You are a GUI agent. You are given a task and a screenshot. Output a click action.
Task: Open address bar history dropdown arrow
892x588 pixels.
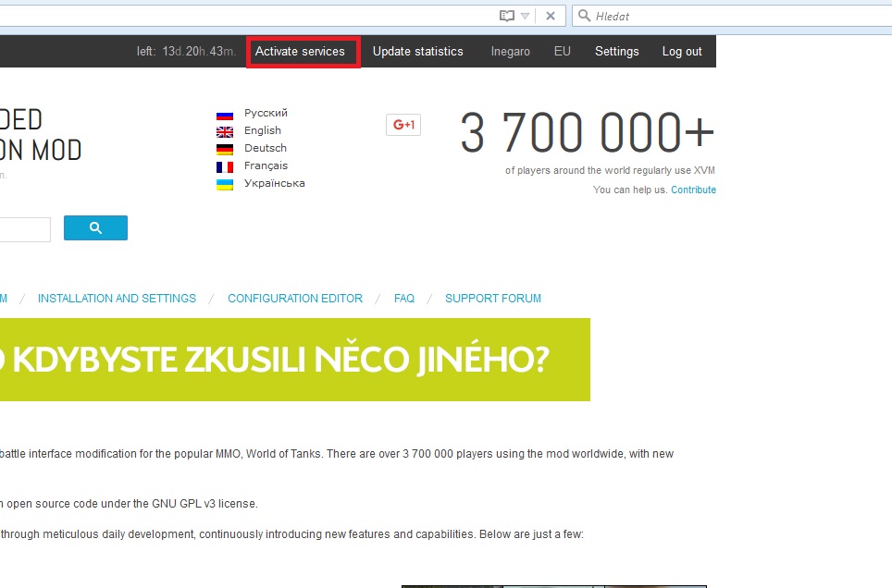[x=525, y=16]
